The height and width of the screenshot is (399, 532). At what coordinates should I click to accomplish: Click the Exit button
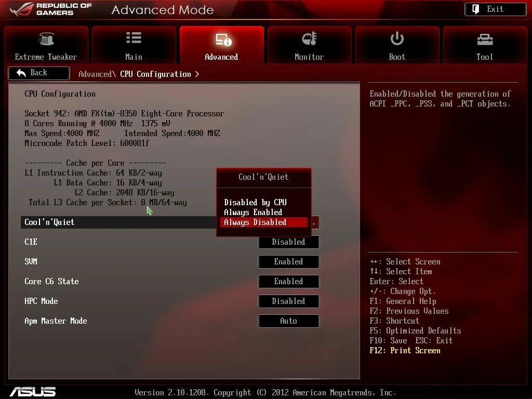coord(495,9)
